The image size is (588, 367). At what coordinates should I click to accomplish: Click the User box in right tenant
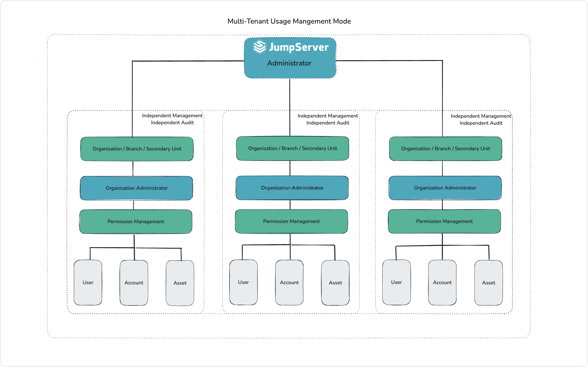[x=396, y=282]
